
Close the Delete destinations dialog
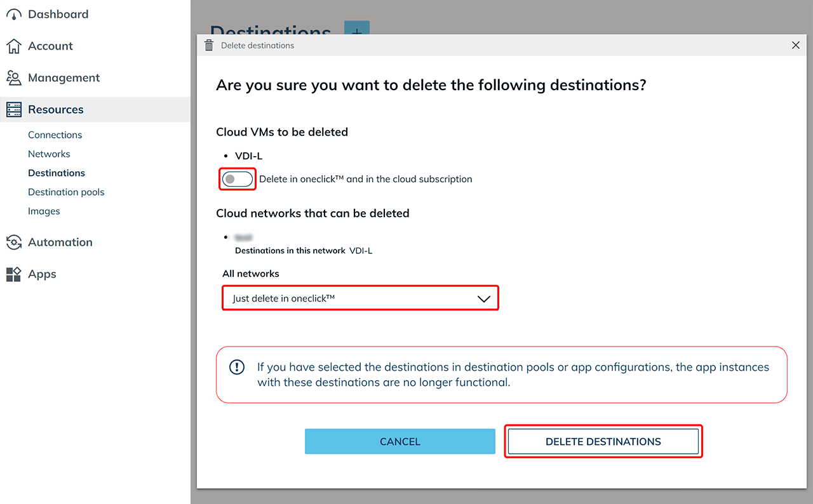click(796, 46)
